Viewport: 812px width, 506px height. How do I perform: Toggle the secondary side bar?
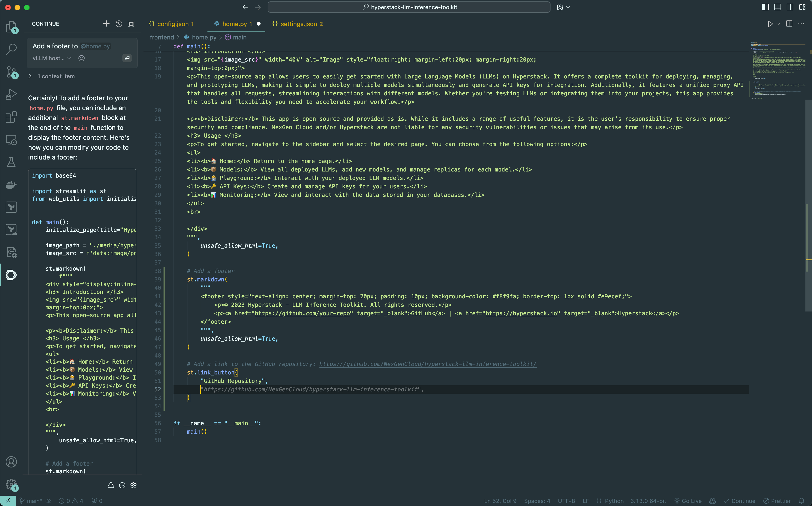coord(790,7)
